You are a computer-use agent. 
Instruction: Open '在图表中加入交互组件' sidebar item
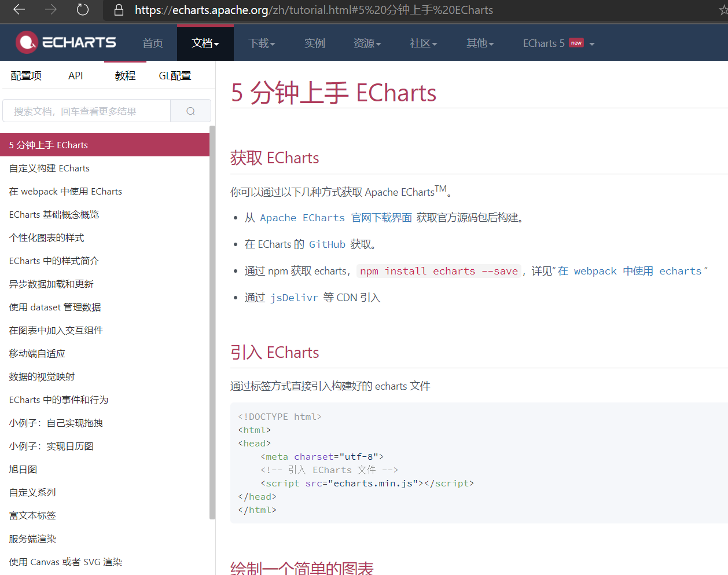pyautogui.click(x=105, y=330)
